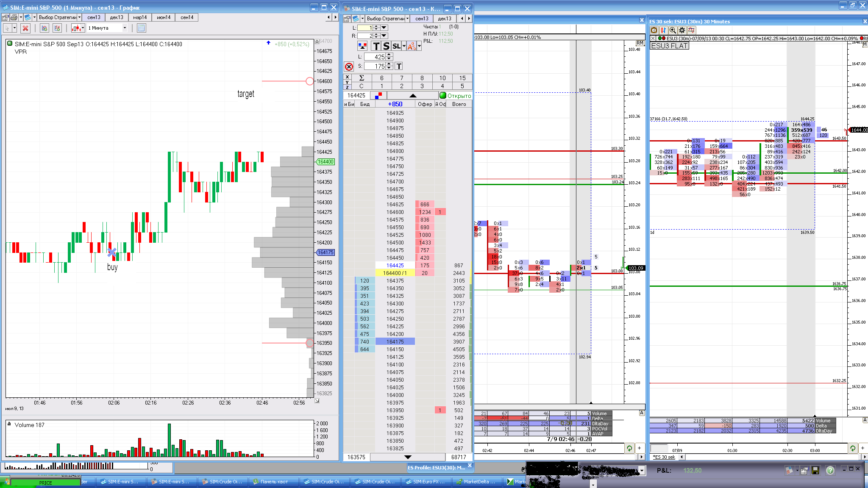This screenshot has width=868, height=488.
Task: Click the down triangle ladder scroll bar
Action: [x=408, y=457]
